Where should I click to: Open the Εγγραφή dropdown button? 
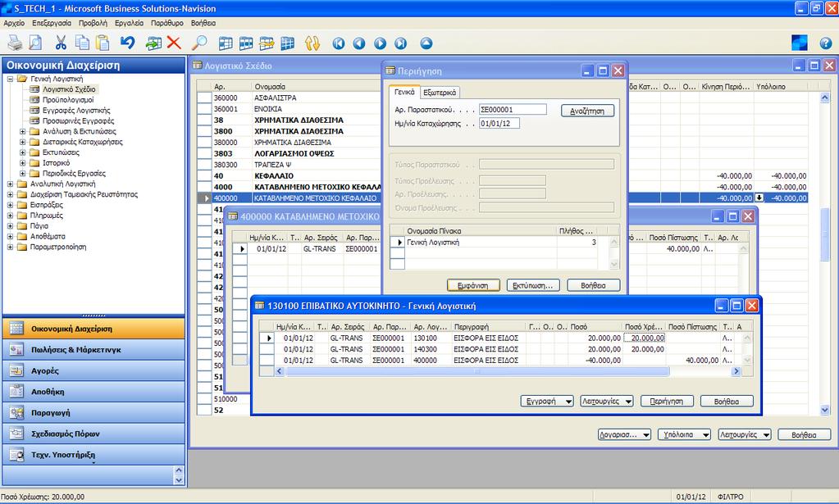[x=547, y=402]
